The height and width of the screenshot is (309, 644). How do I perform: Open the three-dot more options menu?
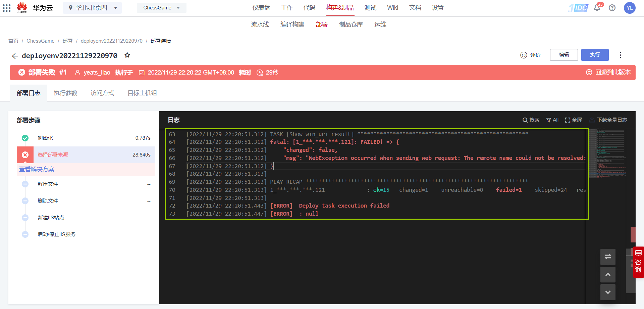coord(621,55)
